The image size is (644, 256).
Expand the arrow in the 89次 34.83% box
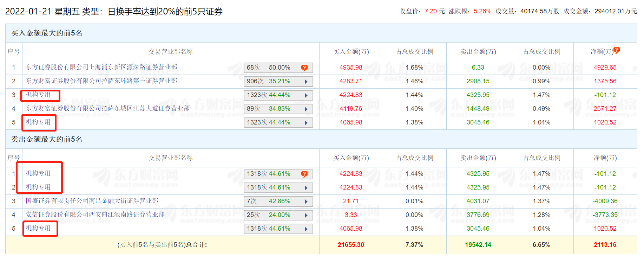click(306, 109)
